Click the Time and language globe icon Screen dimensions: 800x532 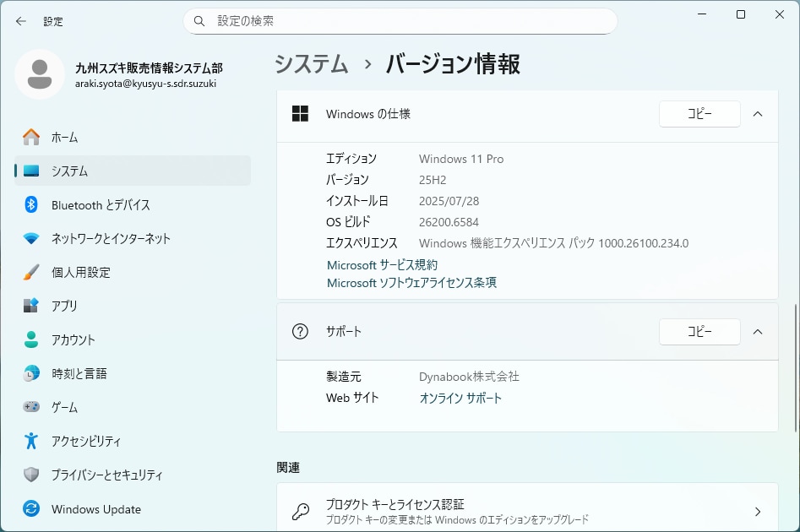pyautogui.click(x=31, y=373)
